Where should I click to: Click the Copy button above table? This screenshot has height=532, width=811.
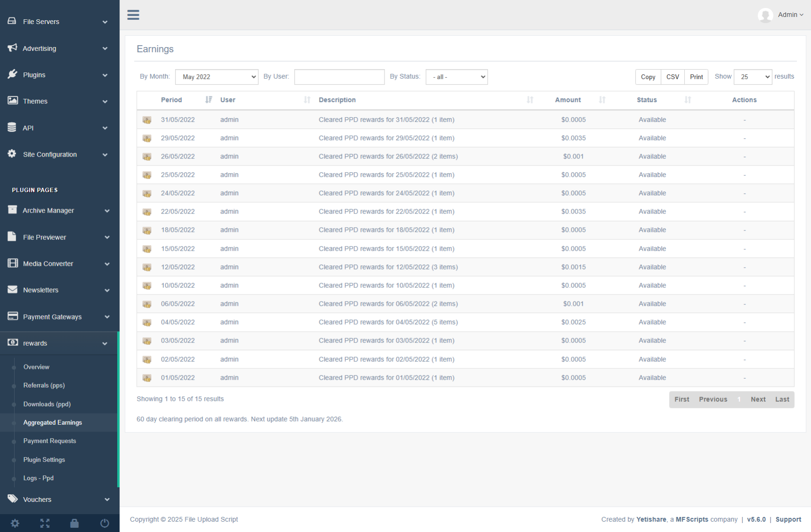tap(648, 77)
